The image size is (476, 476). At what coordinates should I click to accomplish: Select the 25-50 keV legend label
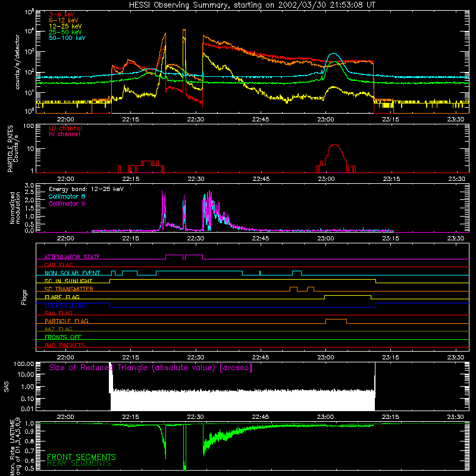click(x=65, y=32)
